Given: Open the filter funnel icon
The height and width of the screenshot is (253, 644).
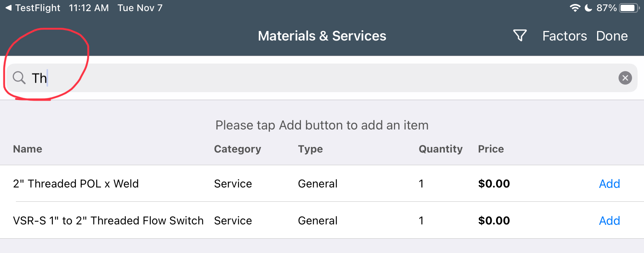Looking at the screenshot, I should pos(520,36).
